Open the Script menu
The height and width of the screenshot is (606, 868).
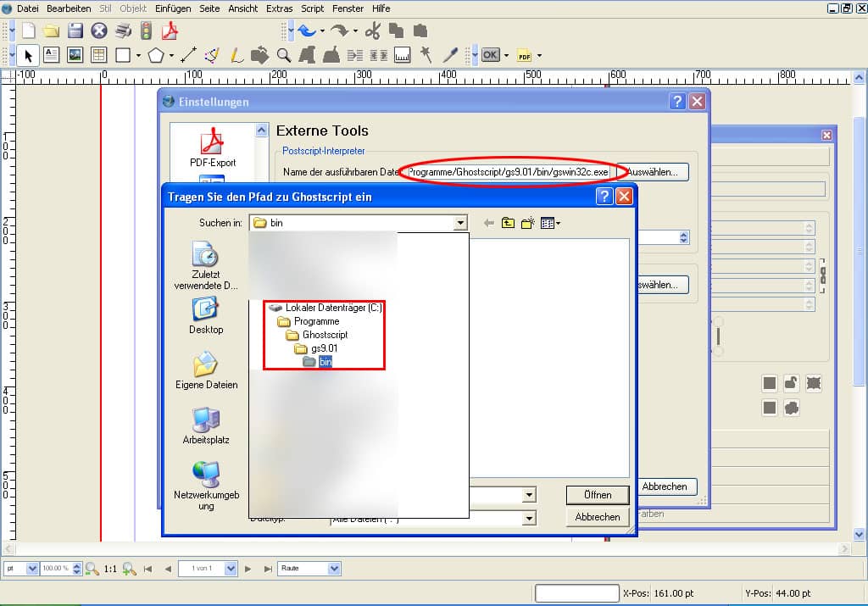pyautogui.click(x=312, y=8)
